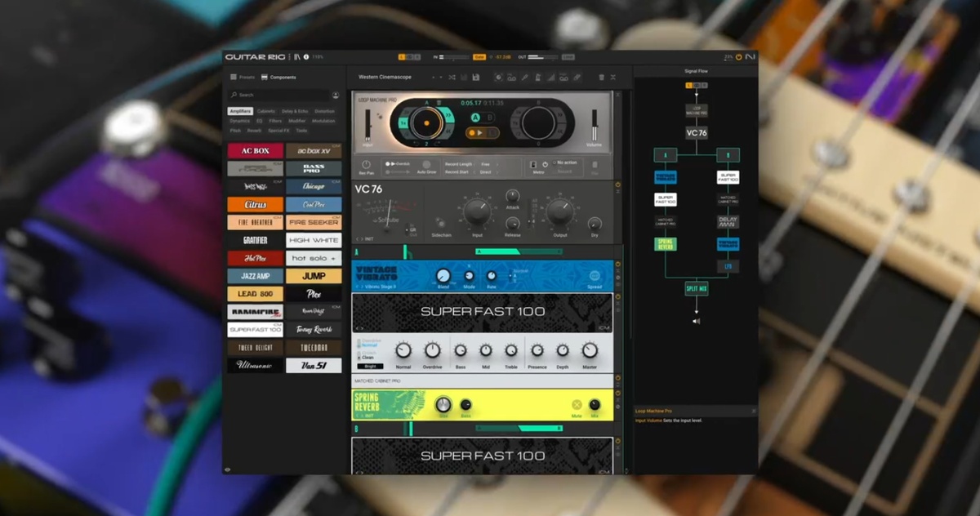Click the info icon beside Guitar Rig logo
This screenshot has width=980, height=516.
306,57
